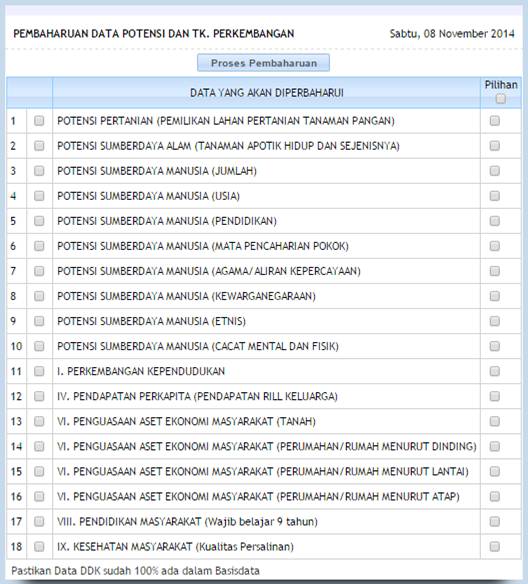This screenshot has height=584, width=528.
Task: Enable left checkbox for Tanaman Apotik Hidup row
Action: (39, 146)
